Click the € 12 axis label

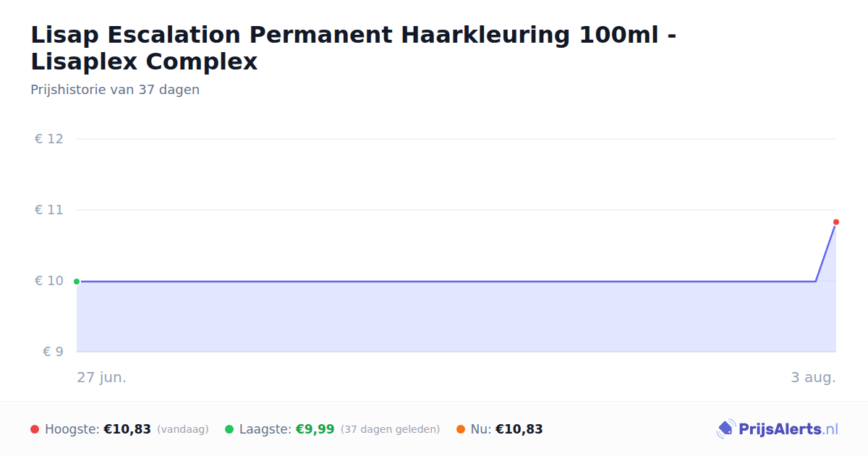pyautogui.click(x=48, y=138)
